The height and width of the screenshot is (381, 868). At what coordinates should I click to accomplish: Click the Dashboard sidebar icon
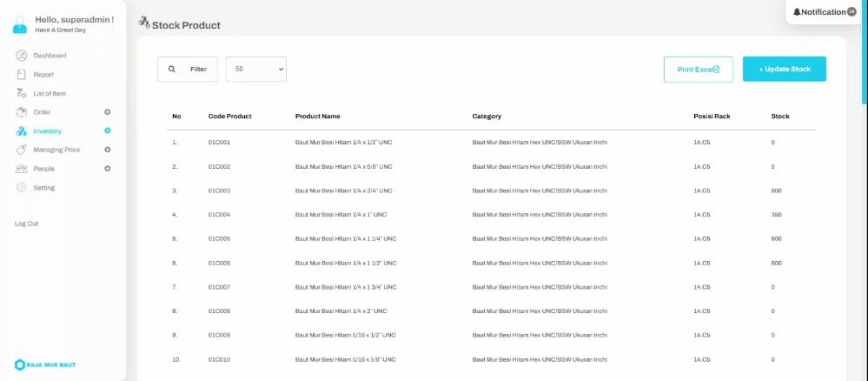coord(21,56)
